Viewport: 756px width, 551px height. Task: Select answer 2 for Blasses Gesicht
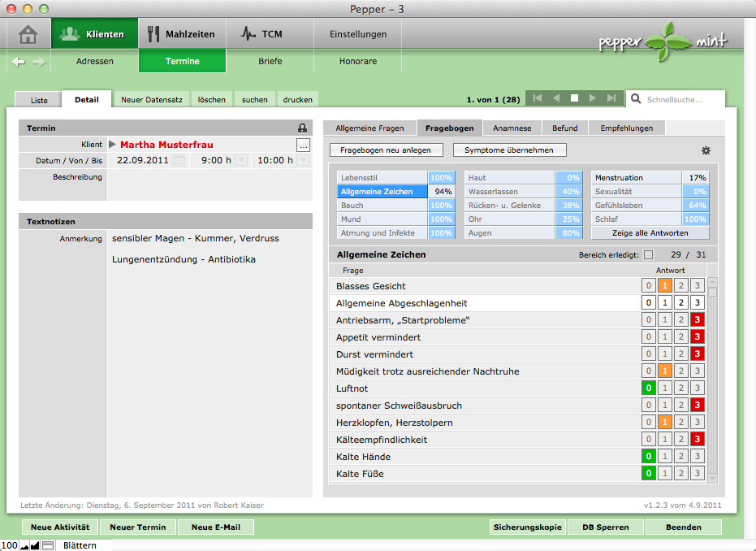[x=680, y=286]
